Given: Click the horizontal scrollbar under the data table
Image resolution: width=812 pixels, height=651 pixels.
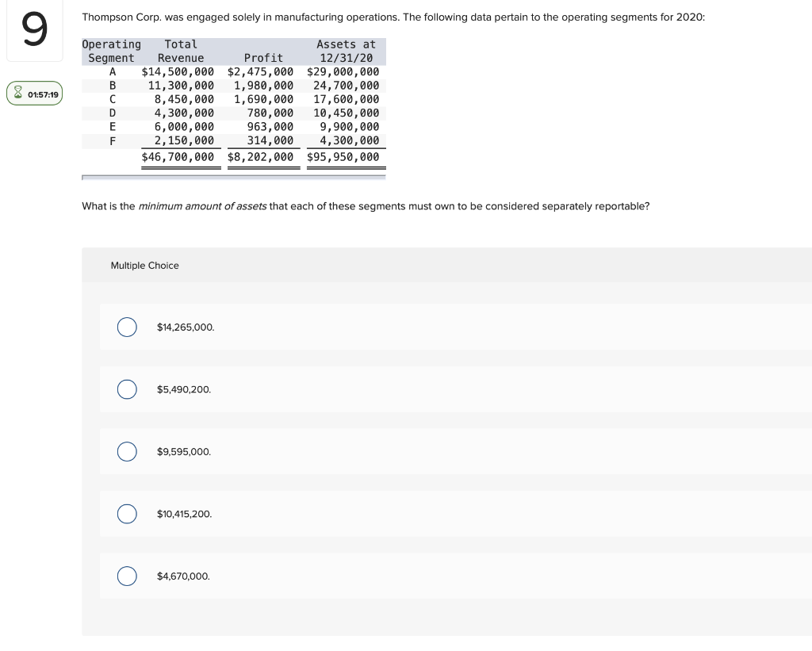Looking at the screenshot, I should 233,178.
